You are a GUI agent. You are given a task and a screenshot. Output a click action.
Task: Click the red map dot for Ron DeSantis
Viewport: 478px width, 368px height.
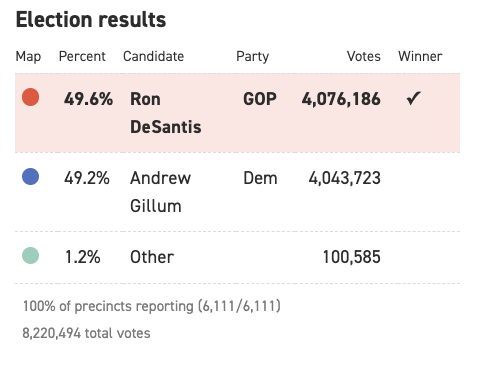[x=30, y=97]
